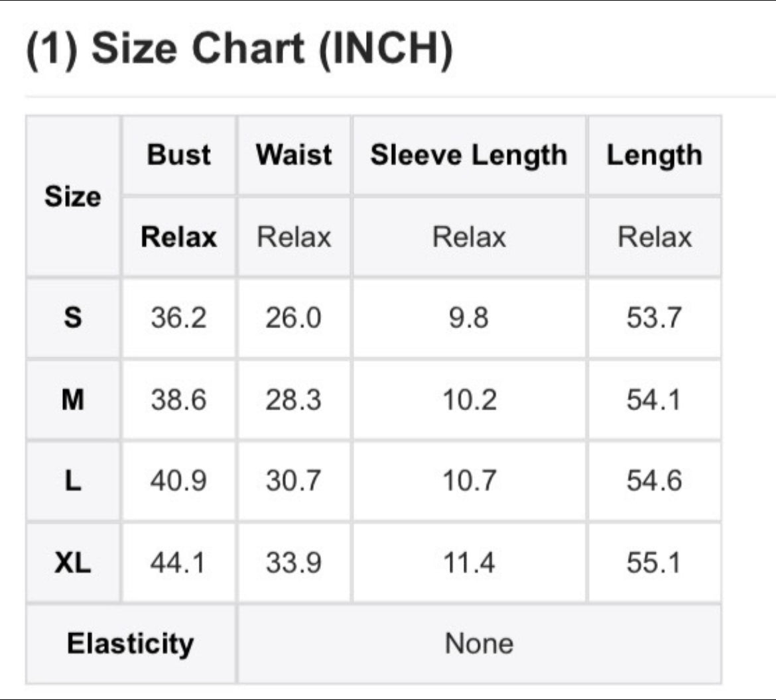
Task: Select the Size header cell
Action: (73, 196)
